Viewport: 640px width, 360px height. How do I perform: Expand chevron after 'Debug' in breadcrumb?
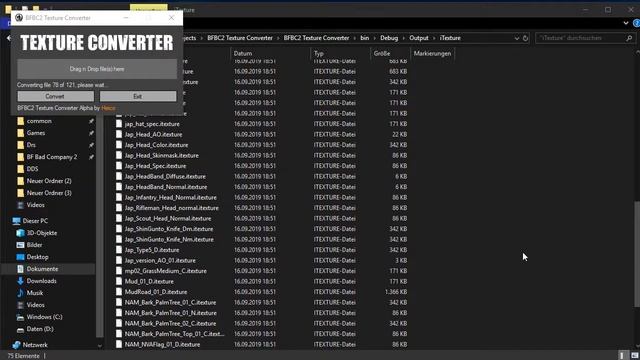click(404, 38)
